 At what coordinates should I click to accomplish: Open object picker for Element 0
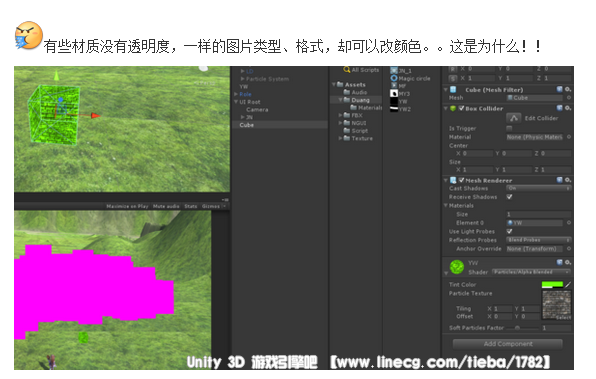pos(569,223)
